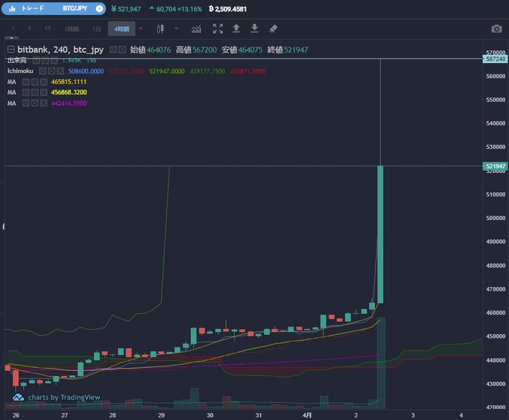Take a chart snapshot with the camera icon
Screen dimensions: 509x420
(496, 29)
